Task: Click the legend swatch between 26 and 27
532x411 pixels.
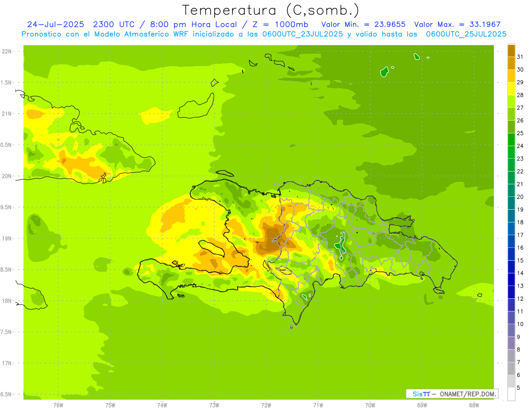Action: click(511, 114)
